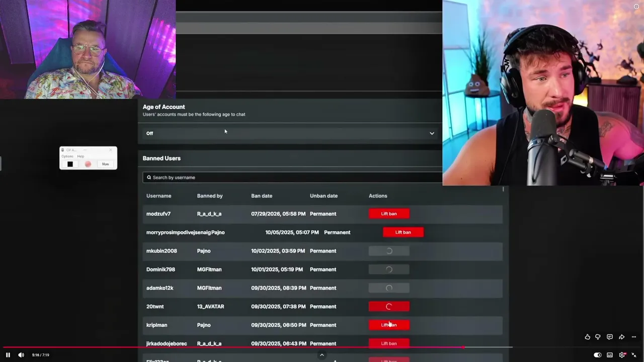Click ban date 10/02/2025, 03:59 PM
644x362 pixels.
coord(278,251)
